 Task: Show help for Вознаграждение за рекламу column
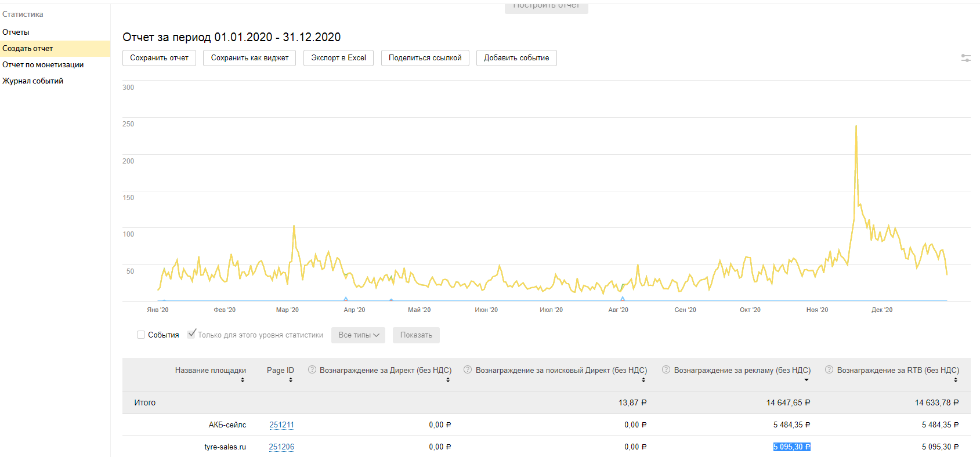666,370
